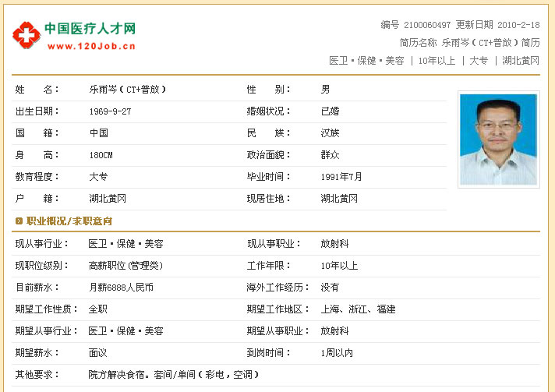Select political status value 群众
This screenshot has width=555, height=392.
click(x=330, y=155)
